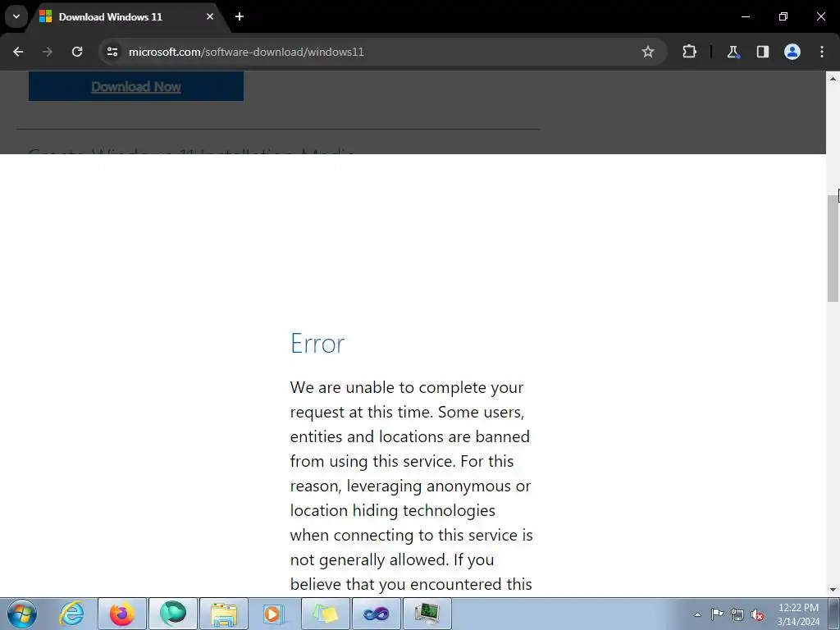This screenshot has height=630, width=840.
Task: Minimize the Chrome window
Action: pyautogui.click(x=745, y=16)
